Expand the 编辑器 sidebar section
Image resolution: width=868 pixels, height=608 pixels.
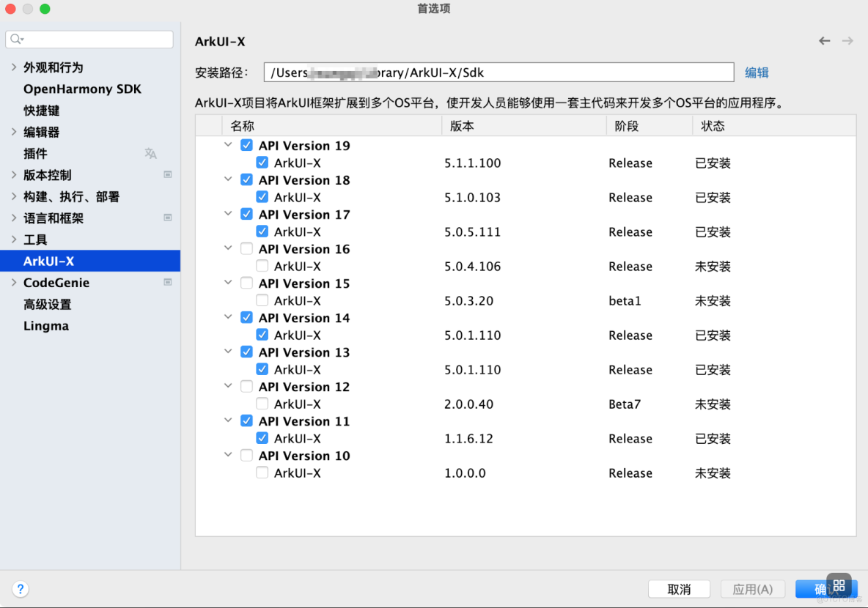tap(12, 132)
